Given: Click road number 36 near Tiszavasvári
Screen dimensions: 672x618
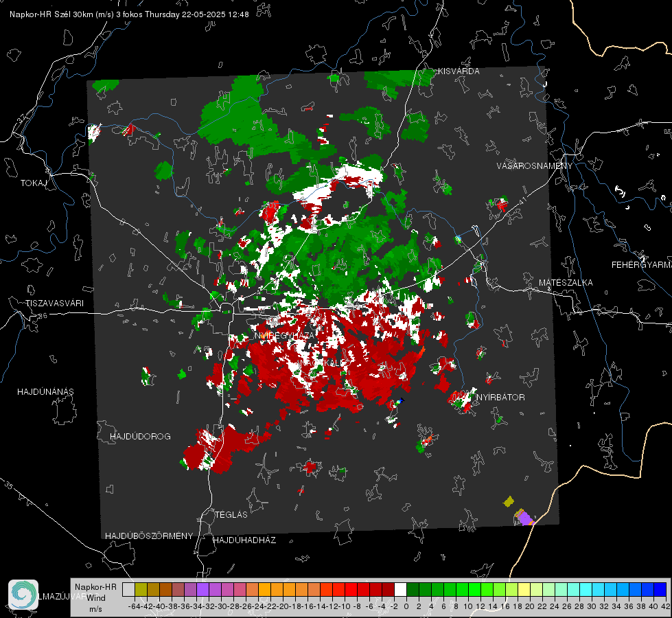Looking at the screenshot, I should pyautogui.click(x=43, y=316).
